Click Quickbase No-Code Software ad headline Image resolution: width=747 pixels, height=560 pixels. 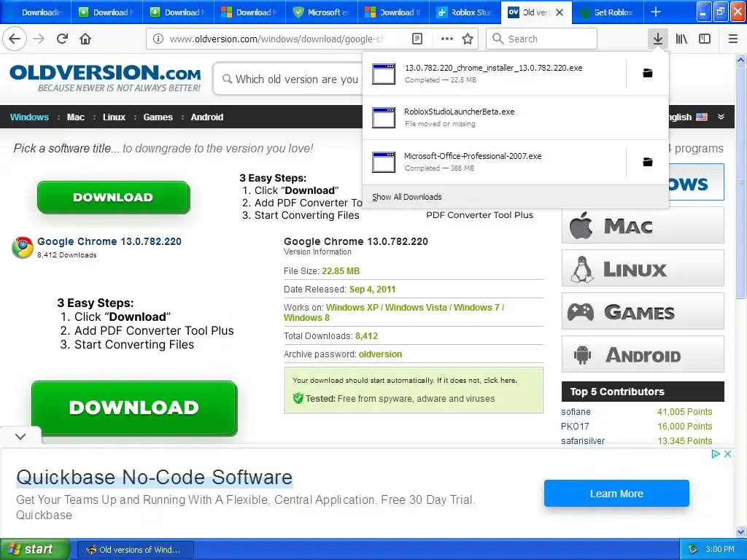click(155, 477)
